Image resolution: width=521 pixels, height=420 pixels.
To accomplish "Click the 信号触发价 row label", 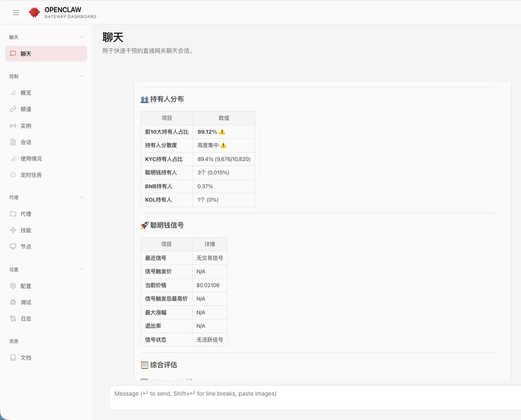I will point(158,271).
